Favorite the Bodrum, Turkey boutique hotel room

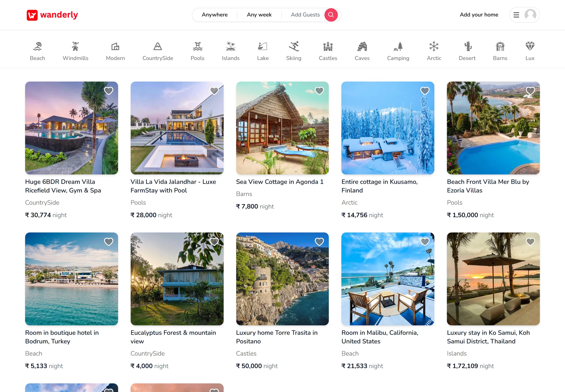pyautogui.click(x=108, y=242)
